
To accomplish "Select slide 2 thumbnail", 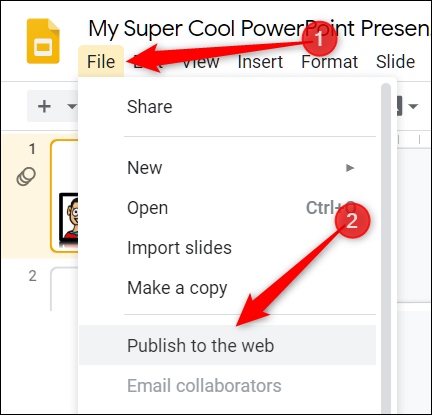I will pyautogui.click(x=65, y=289).
